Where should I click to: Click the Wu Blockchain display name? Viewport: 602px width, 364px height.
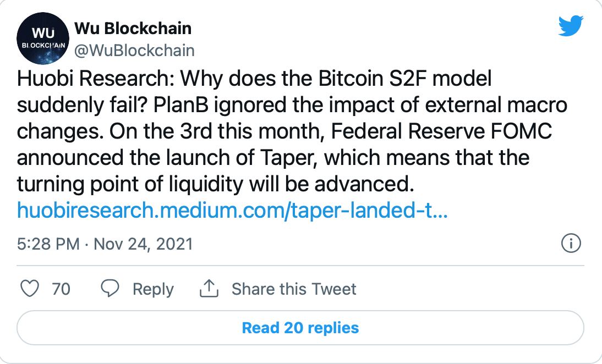pyautogui.click(x=133, y=27)
